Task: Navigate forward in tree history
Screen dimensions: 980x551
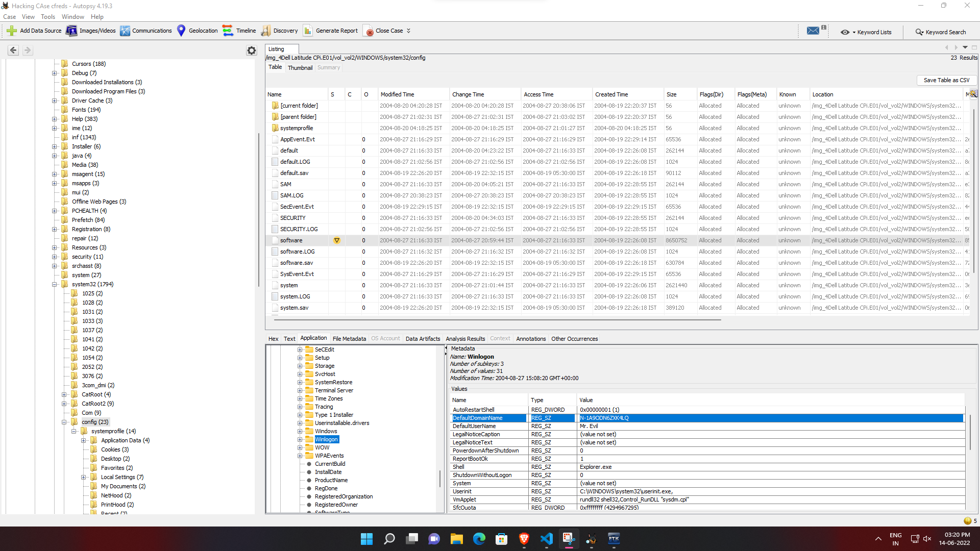Action: [28, 50]
